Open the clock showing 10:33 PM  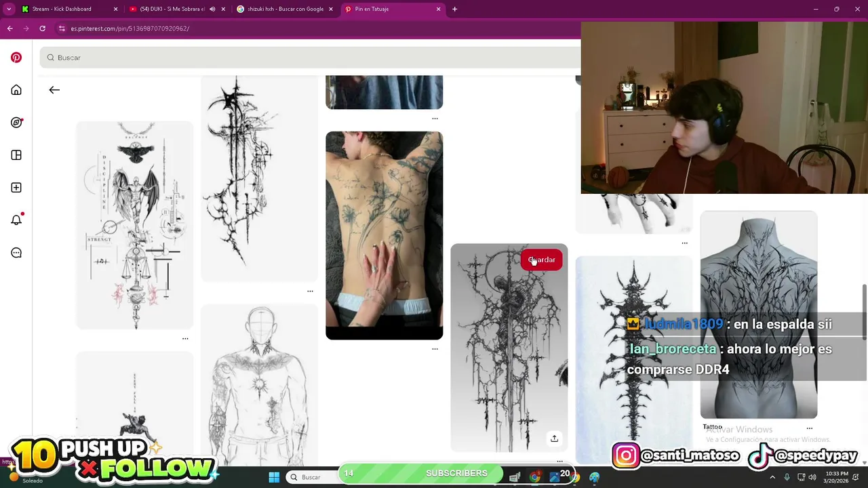pos(835,477)
